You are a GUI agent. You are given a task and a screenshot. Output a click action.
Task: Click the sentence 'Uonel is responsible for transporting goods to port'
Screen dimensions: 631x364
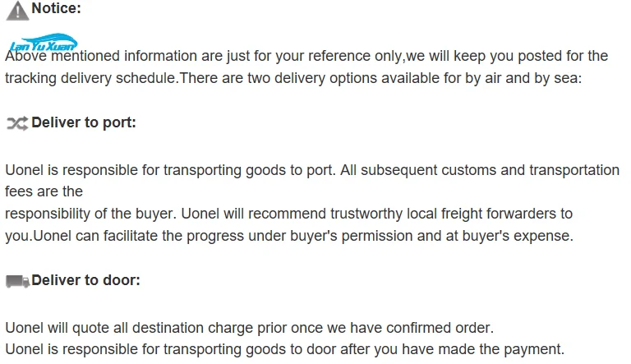click(x=170, y=170)
